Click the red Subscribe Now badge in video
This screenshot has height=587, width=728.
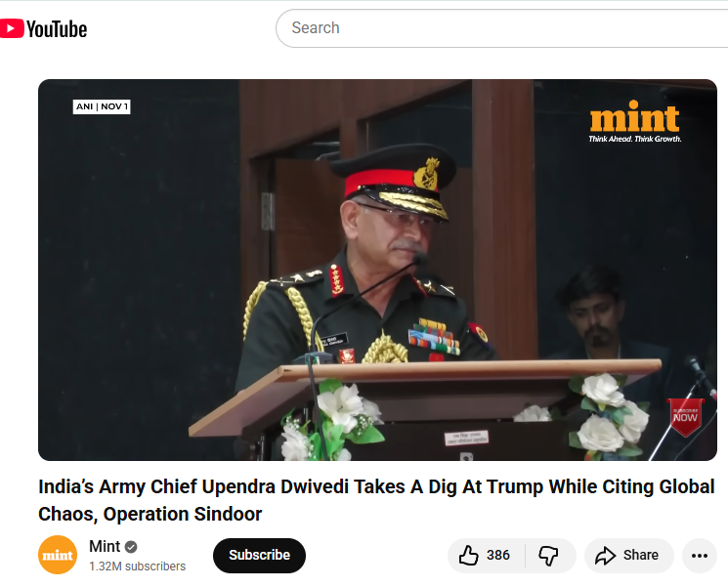coord(685,417)
